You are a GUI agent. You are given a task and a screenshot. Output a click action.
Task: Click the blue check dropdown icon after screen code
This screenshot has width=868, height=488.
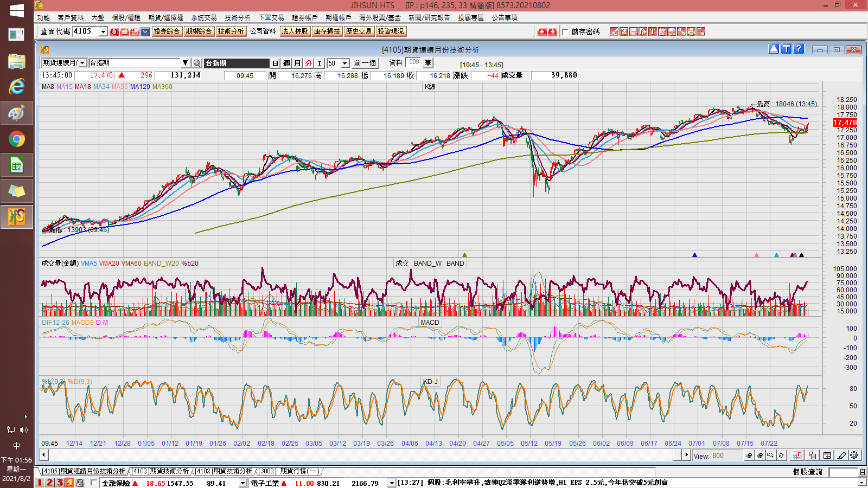pos(145,32)
